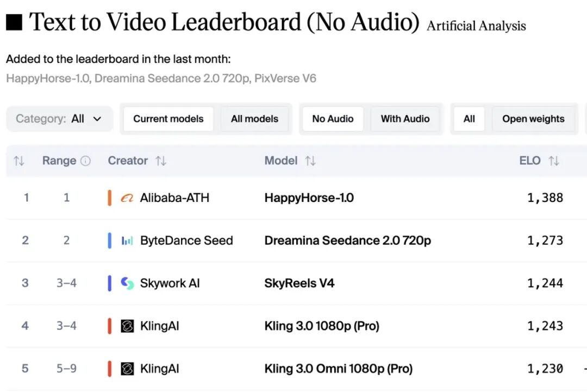Click KlingAI name in Kling 3.0 1080p row

pyautogui.click(x=159, y=326)
